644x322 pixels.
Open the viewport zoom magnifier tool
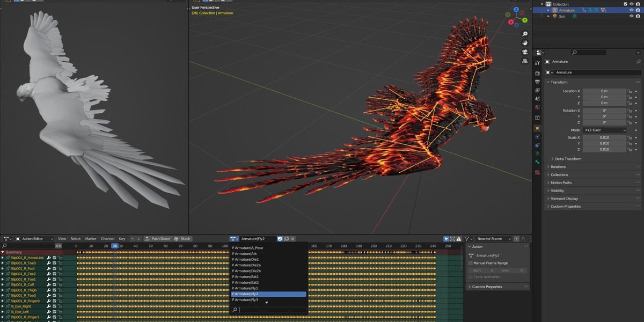[525, 34]
